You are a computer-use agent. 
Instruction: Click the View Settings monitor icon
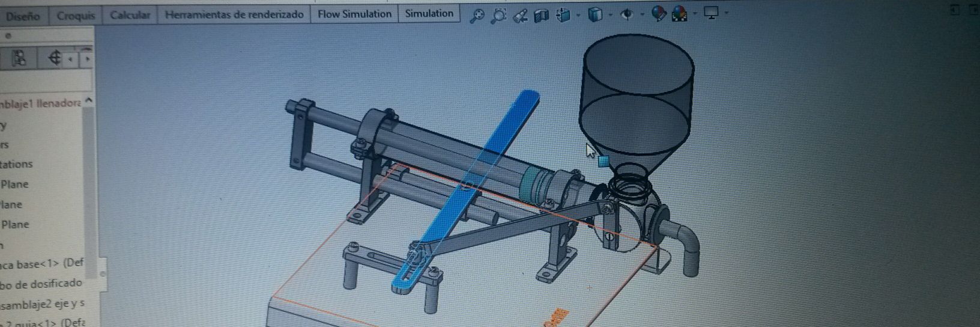[712, 13]
